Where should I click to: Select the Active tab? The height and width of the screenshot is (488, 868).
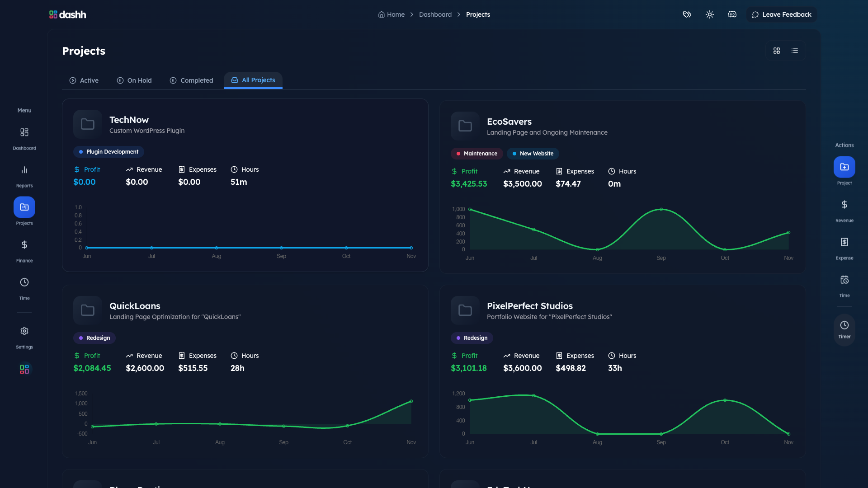84,80
